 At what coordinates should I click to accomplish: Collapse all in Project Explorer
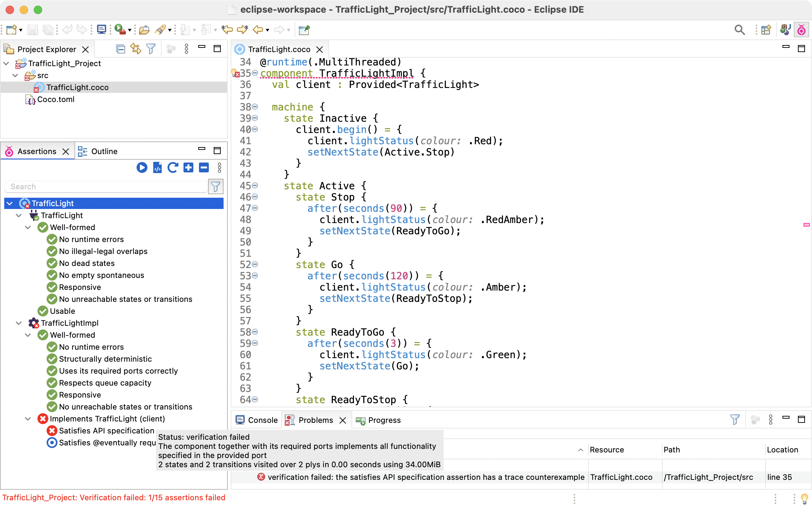point(121,49)
